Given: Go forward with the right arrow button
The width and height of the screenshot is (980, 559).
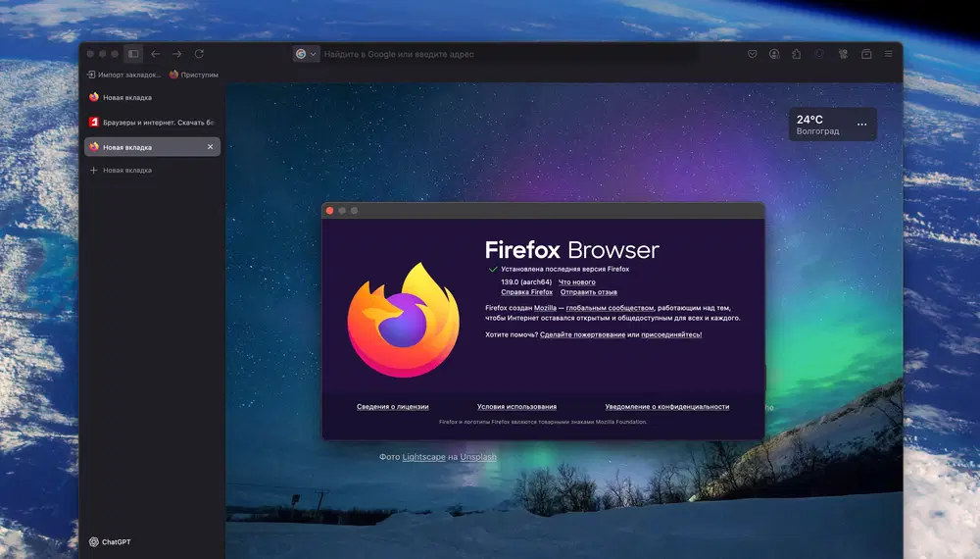Looking at the screenshot, I should [x=176, y=54].
